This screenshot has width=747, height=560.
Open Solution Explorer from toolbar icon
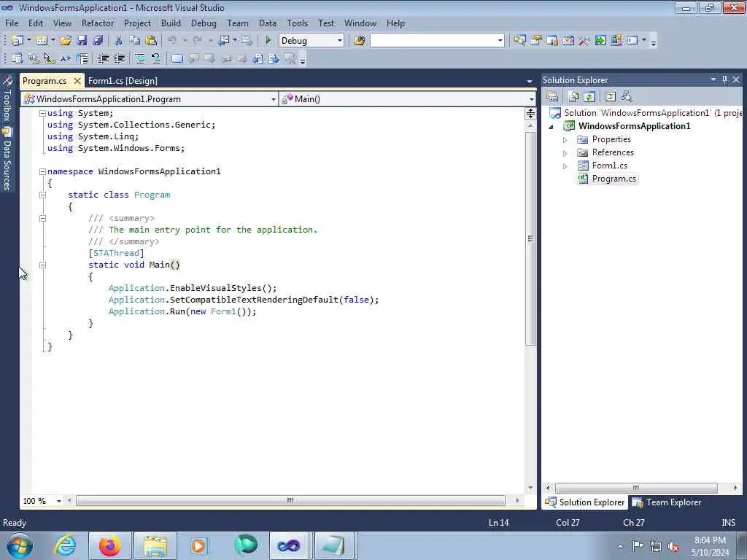pyautogui.click(x=519, y=41)
